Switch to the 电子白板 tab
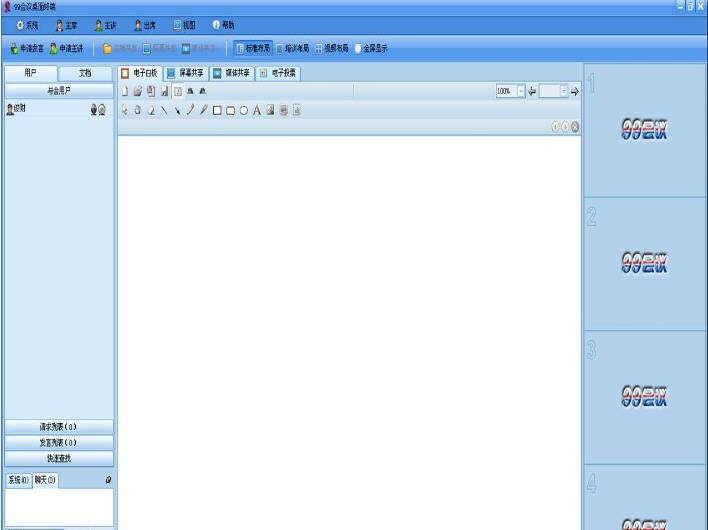The width and height of the screenshot is (708, 530). 140,73
